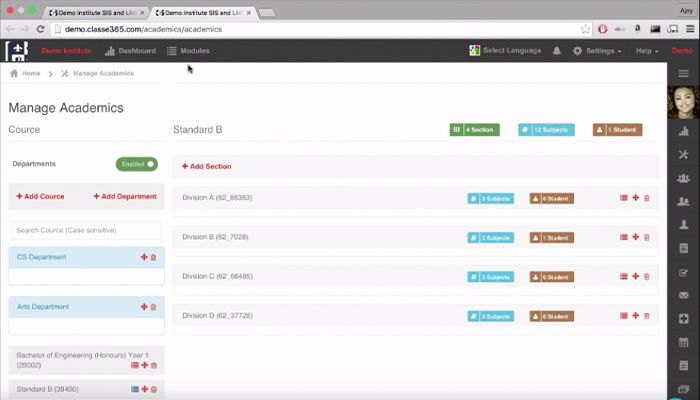Open the Settings dropdown
700x400 pixels.
point(597,51)
